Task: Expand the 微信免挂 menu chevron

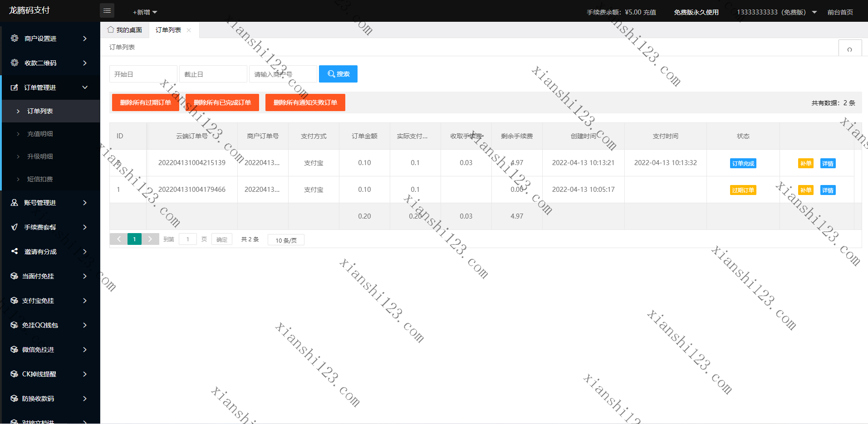Action: click(85, 350)
